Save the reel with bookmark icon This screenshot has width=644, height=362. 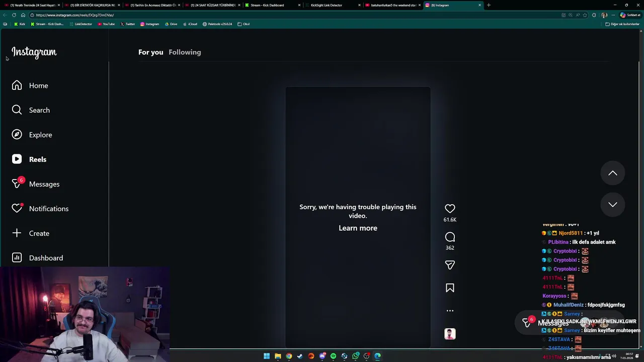(x=450, y=288)
